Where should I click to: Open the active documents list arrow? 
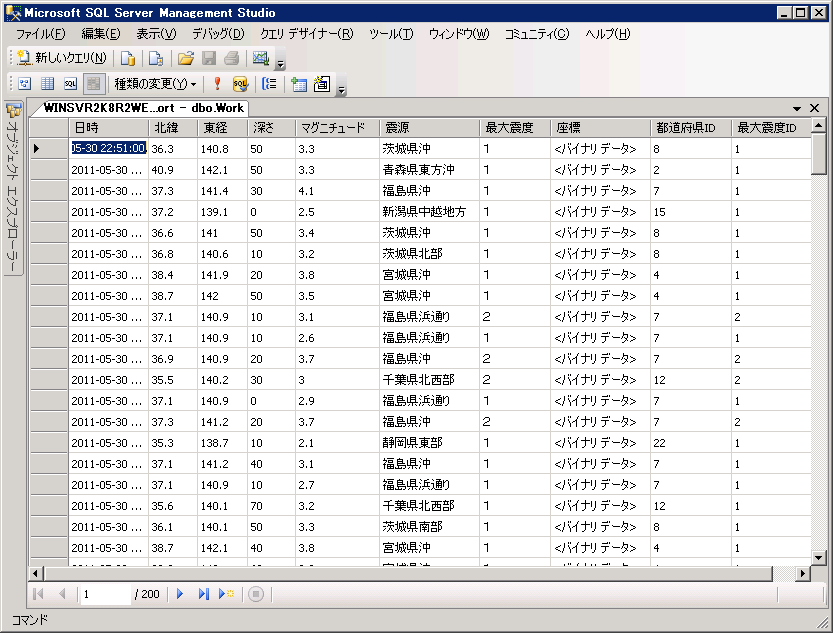pyautogui.click(x=796, y=108)
